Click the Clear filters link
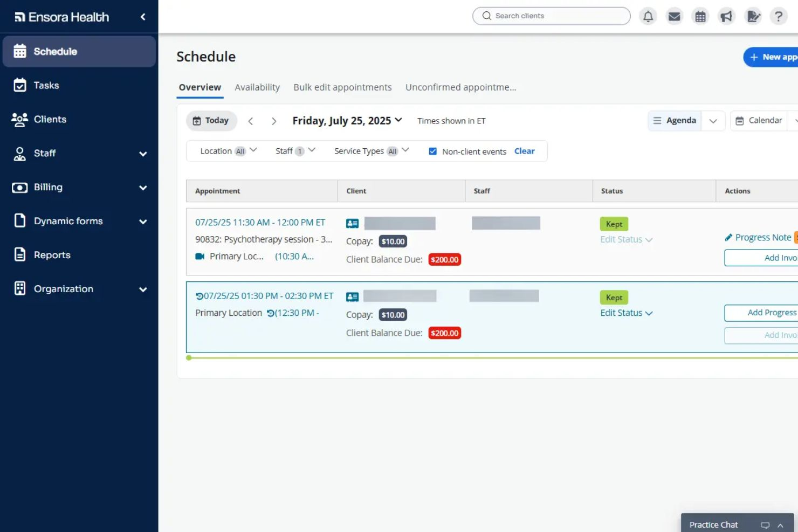The height and width of the screenshot is (532, 798). tap(525, 151)
